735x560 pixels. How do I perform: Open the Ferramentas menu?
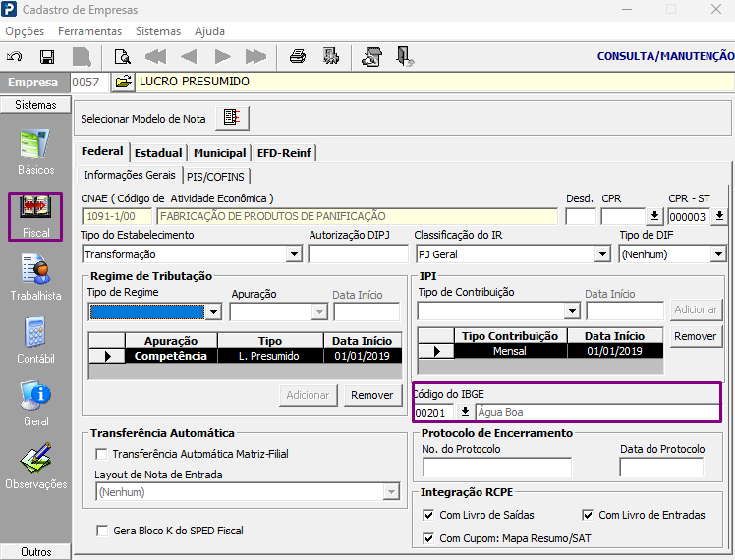(x=90, y=31)
